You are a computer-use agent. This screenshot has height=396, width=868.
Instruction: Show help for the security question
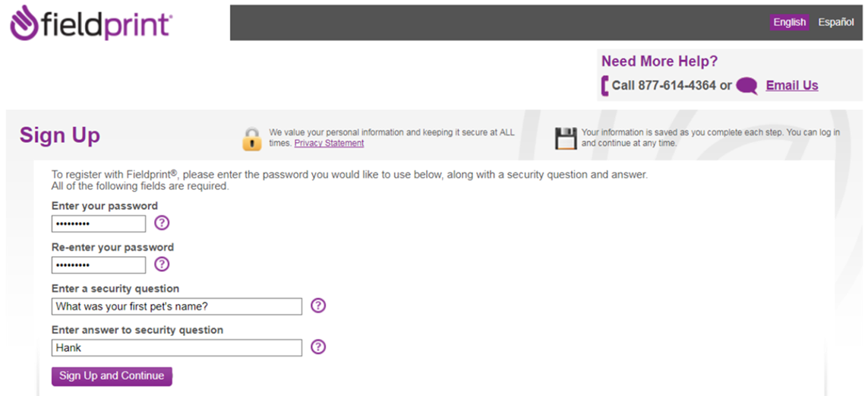pos(318,306)
